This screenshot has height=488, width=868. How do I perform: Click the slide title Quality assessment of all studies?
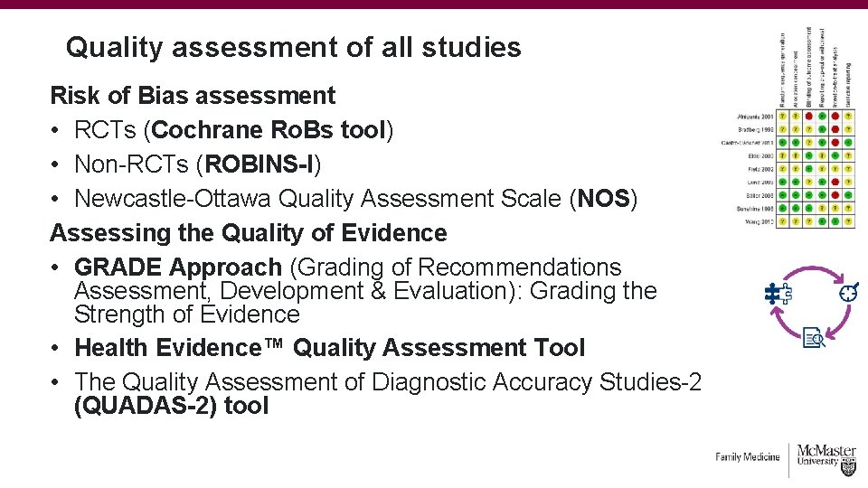point(293,47)
